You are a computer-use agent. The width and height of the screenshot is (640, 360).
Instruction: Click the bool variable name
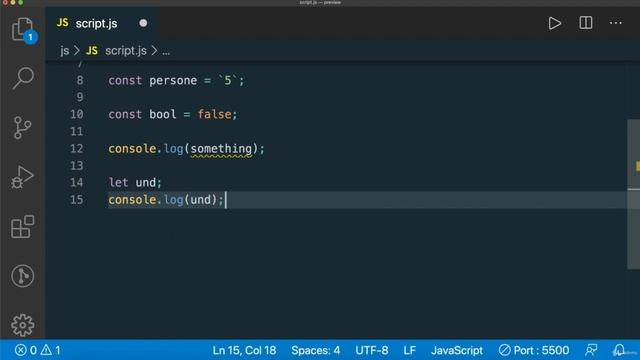162,114
